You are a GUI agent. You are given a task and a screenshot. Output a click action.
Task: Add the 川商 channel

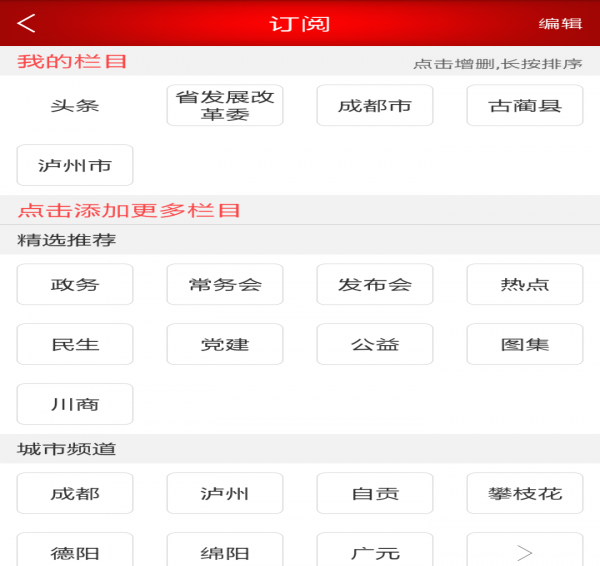tap(75, 404)
